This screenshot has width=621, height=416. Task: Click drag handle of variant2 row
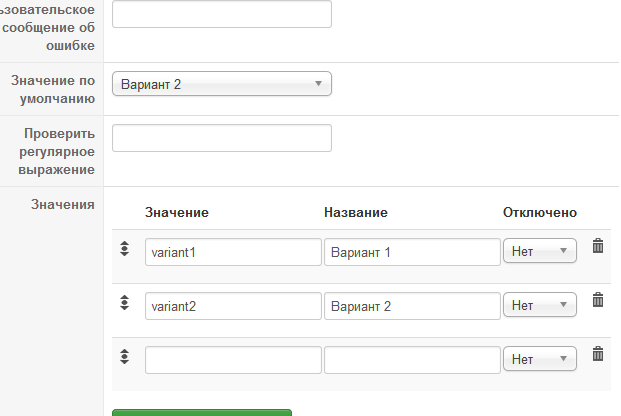125,303
